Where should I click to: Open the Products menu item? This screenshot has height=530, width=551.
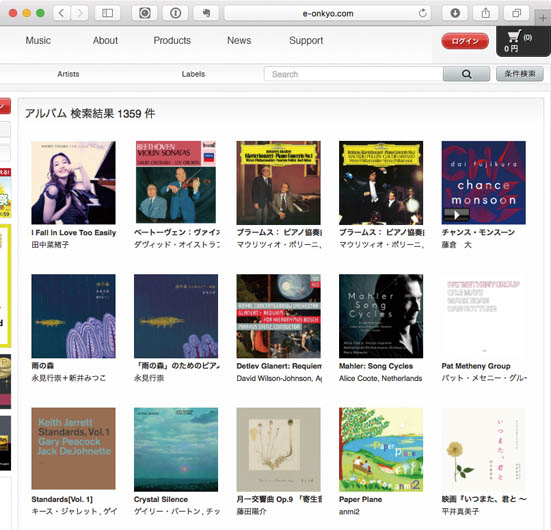pos(172,40)
